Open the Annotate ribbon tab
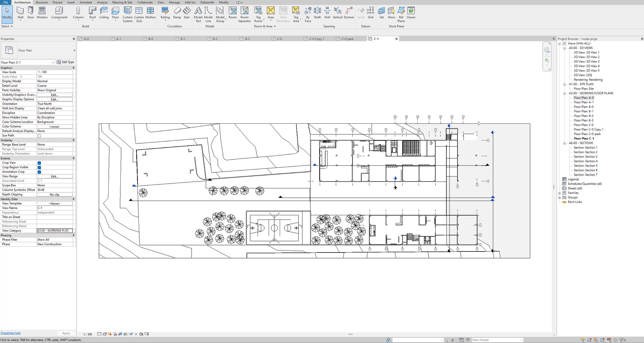The image size is (644, 343). point(86,2)
